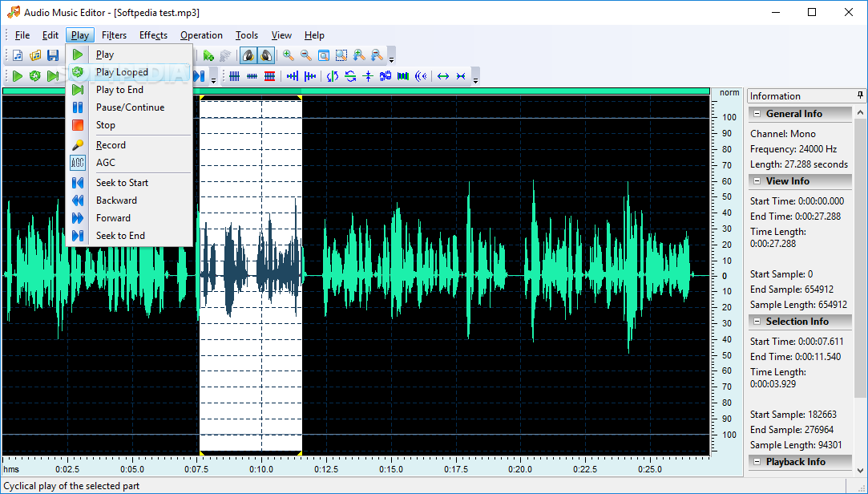Screen dimensions: 868x494
Task: Click the top-left yellow selection marker
Action: point(202,98)
